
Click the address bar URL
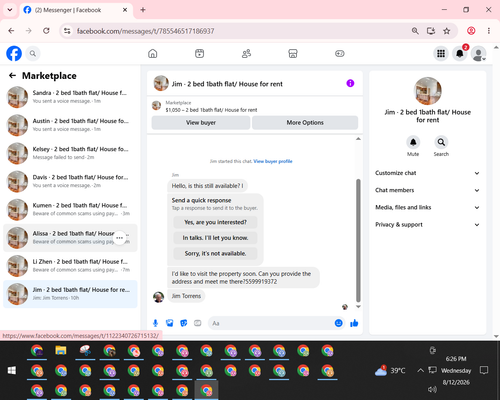(145, 31)
